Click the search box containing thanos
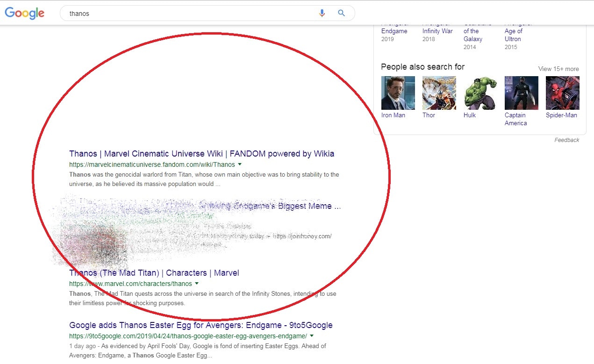 (187, 14)
